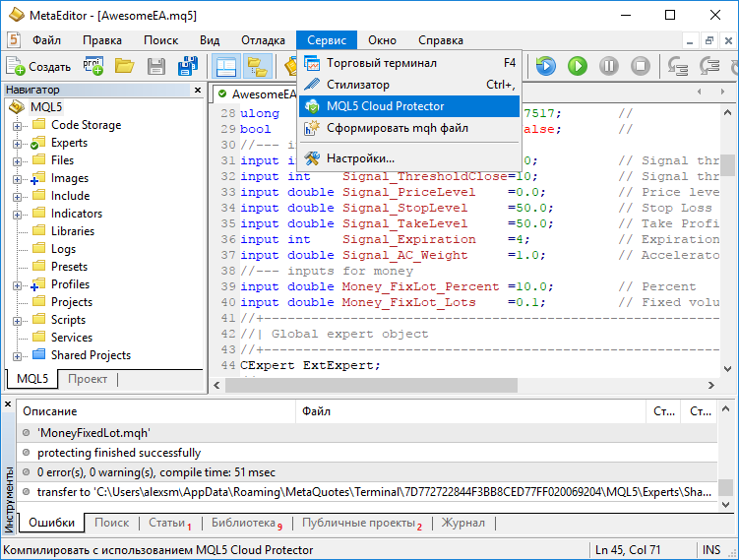Select the Libraries folder in the tree

73,231
